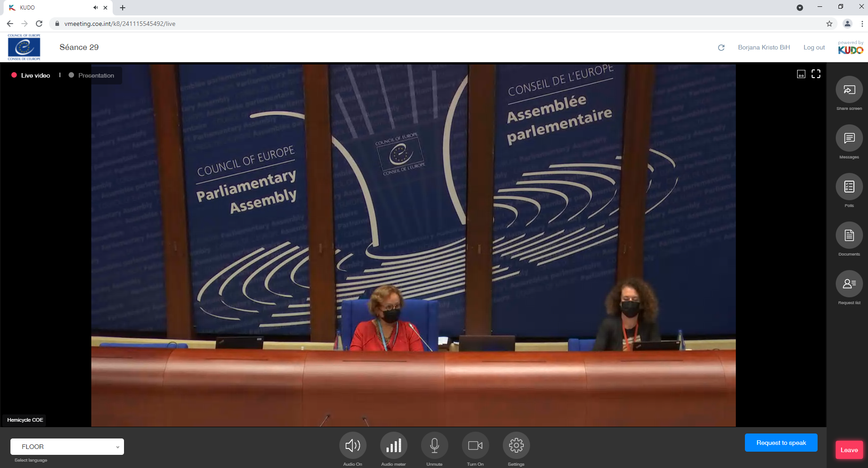Turn on the camera

475,446
